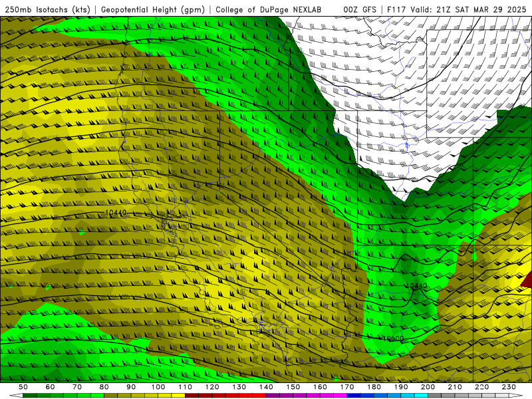The height and width of the screenshot is (399, 532).
Task: Click the colorbar tick label 160
Action: [320, 387]
